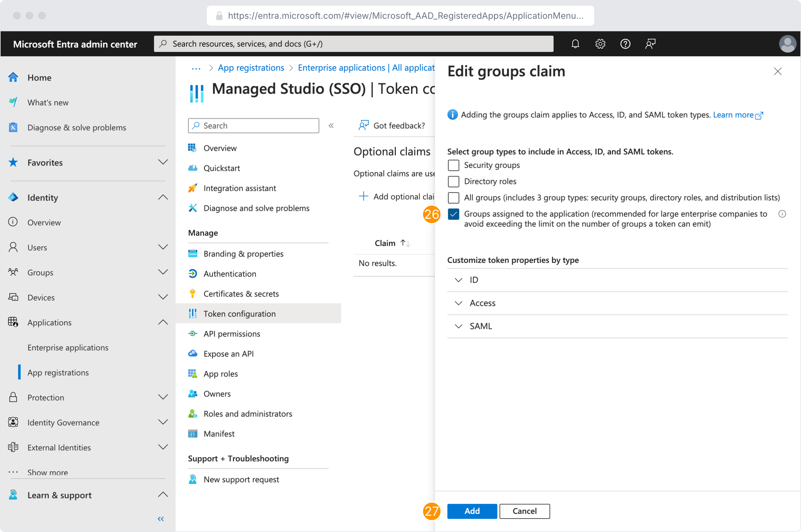Open the settings gear icon
Screen dimensions: 801x532
600,44
